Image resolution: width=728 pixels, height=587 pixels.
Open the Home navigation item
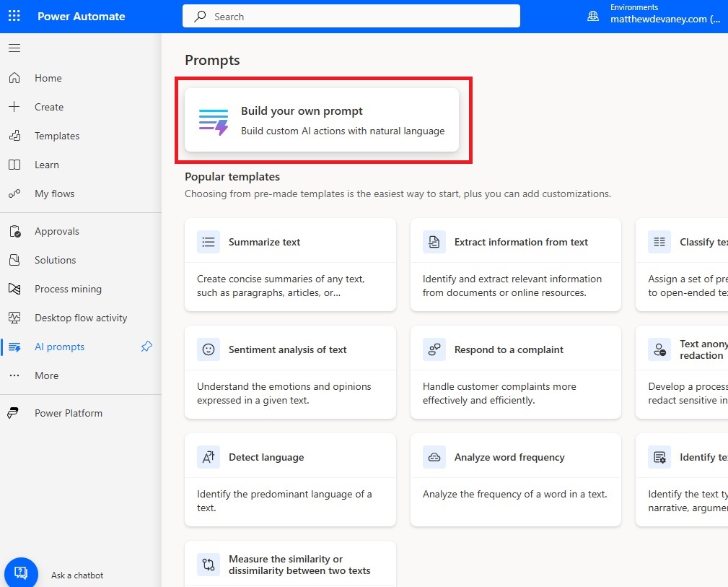coord(48,78)
